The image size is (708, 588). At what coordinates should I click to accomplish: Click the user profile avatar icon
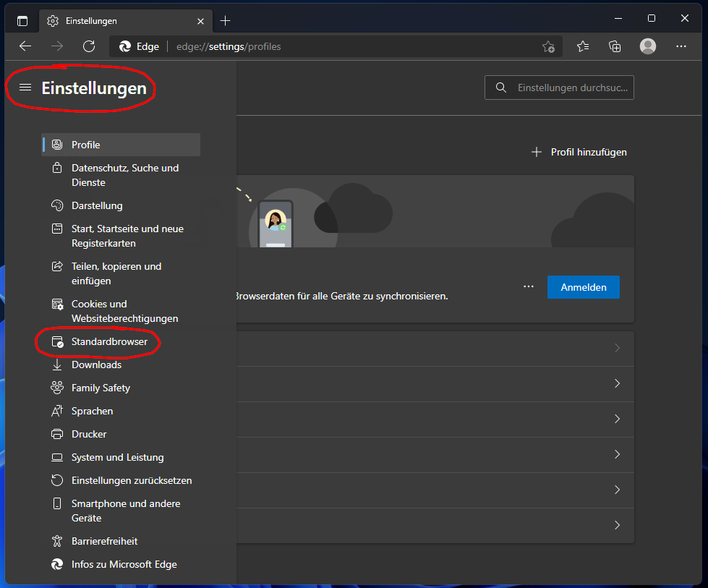[x=648, y=46]
